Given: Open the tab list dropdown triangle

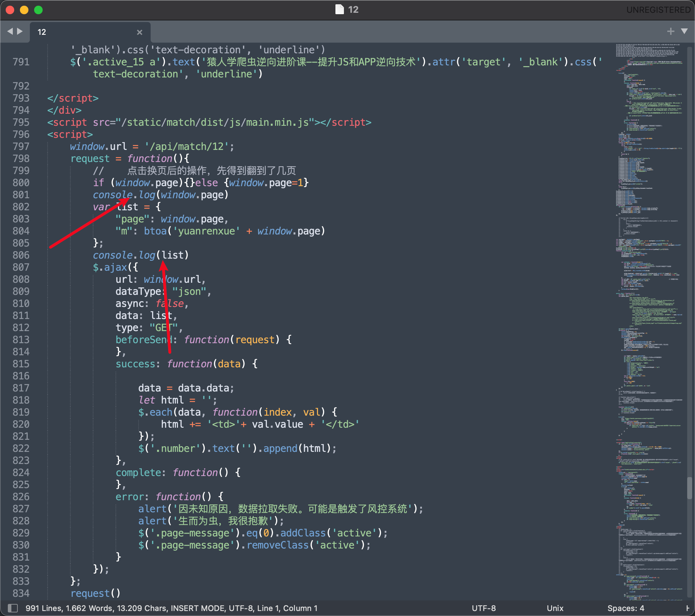Looking at the screenshot, I should coord(684,31).
